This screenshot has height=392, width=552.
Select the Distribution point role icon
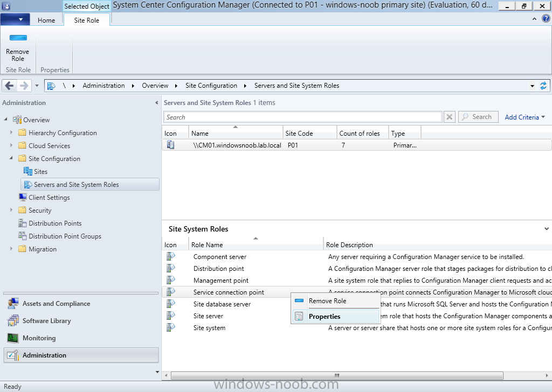(x=171, y=268)
